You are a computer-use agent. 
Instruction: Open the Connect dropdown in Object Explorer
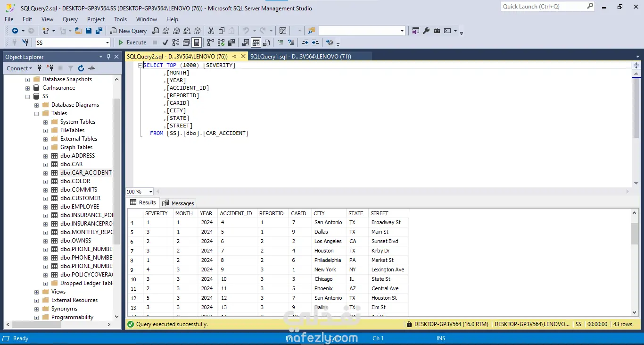pos(19,68)
